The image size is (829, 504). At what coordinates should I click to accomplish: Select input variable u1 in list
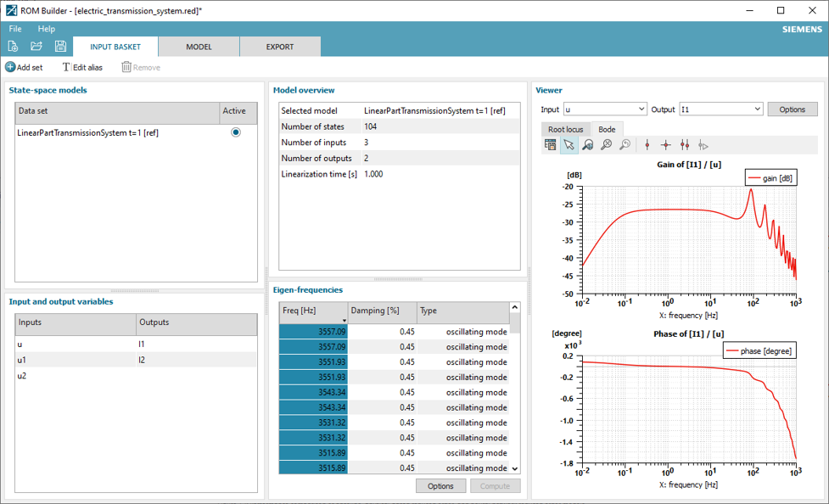[22, 360]
